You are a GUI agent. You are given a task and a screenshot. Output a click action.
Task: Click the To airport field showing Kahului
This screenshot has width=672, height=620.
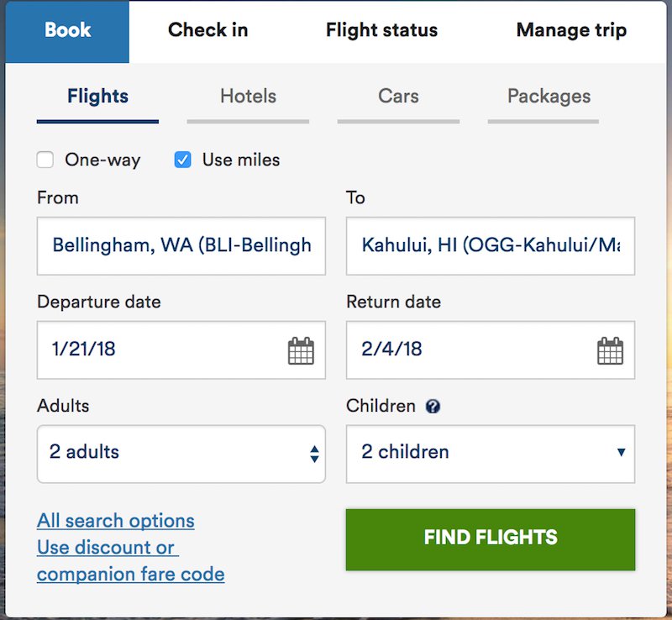pos(491,245)
